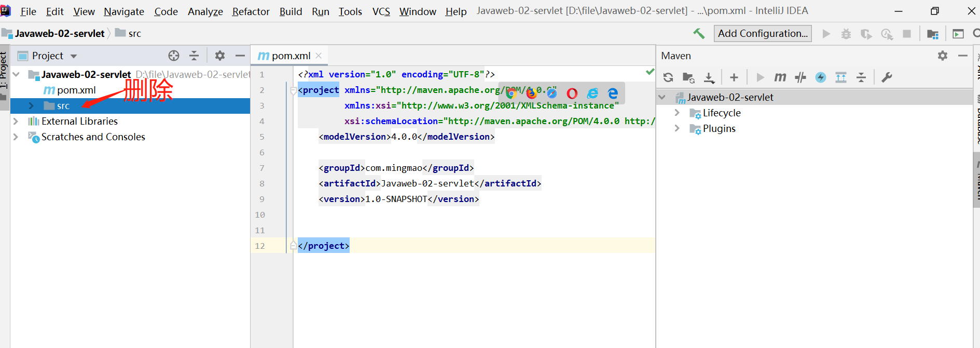
Task: Open Maven settings wrench icon
Action: (x=887, y=77)
